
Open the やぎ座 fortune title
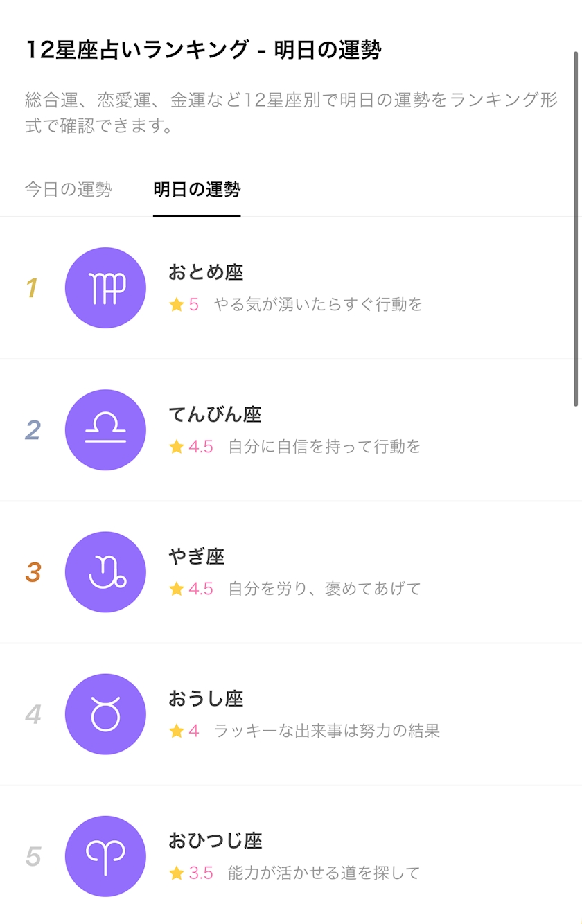coord(197,556)
